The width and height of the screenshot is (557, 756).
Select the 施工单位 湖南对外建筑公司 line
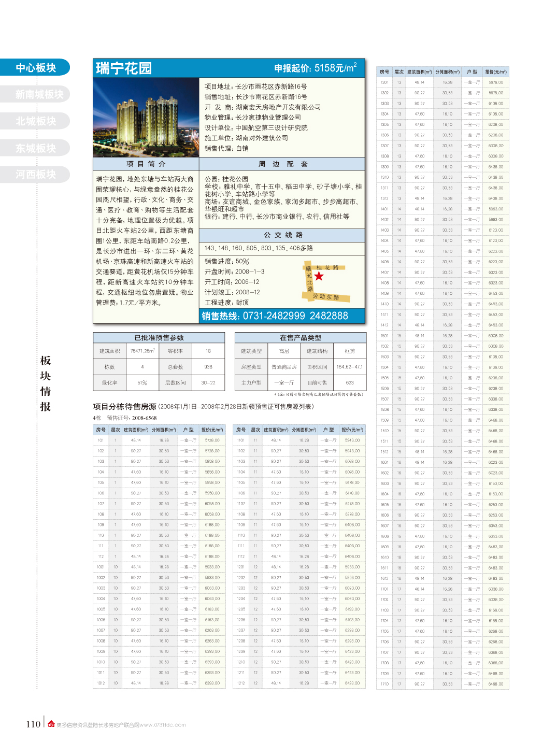click(x=246, y=138)
